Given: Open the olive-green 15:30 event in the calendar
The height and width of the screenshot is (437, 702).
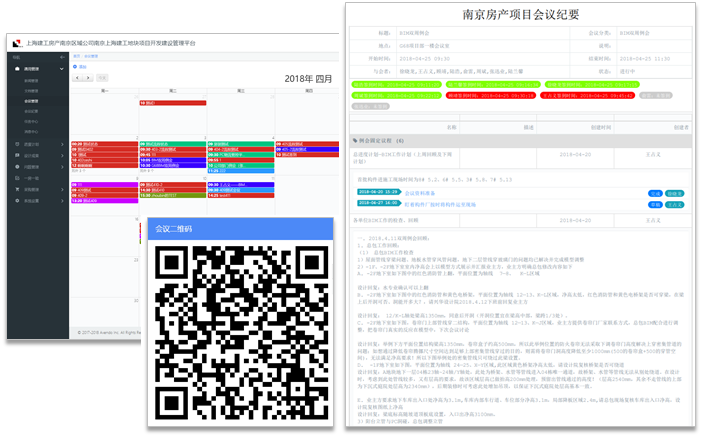Looking at the screenshot, I should 173,195.
